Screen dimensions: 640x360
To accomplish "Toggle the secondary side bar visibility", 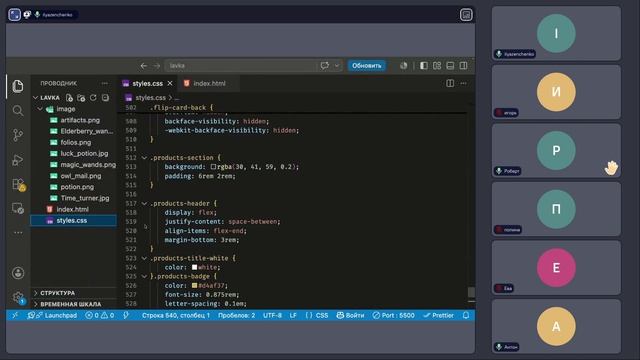I will pos(463,65).
